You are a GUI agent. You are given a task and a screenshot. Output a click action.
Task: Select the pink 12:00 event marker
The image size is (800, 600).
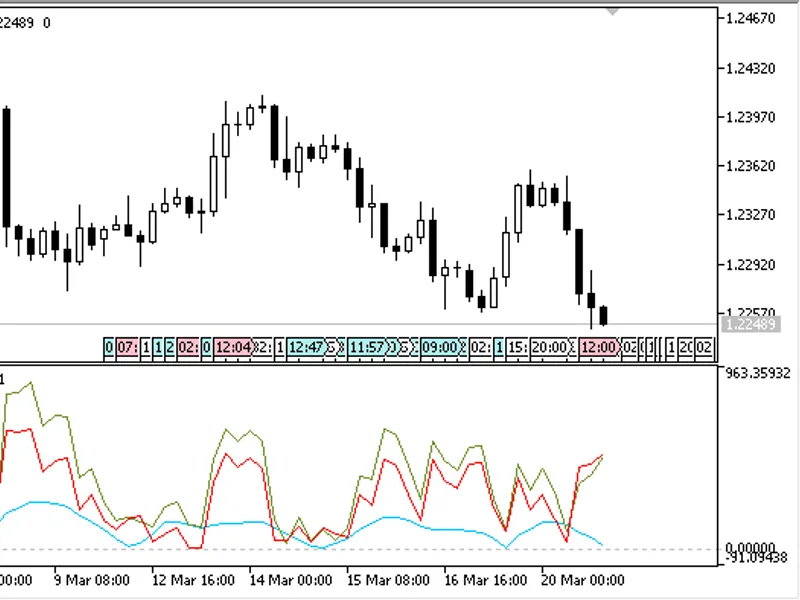(x=599, y=348)
